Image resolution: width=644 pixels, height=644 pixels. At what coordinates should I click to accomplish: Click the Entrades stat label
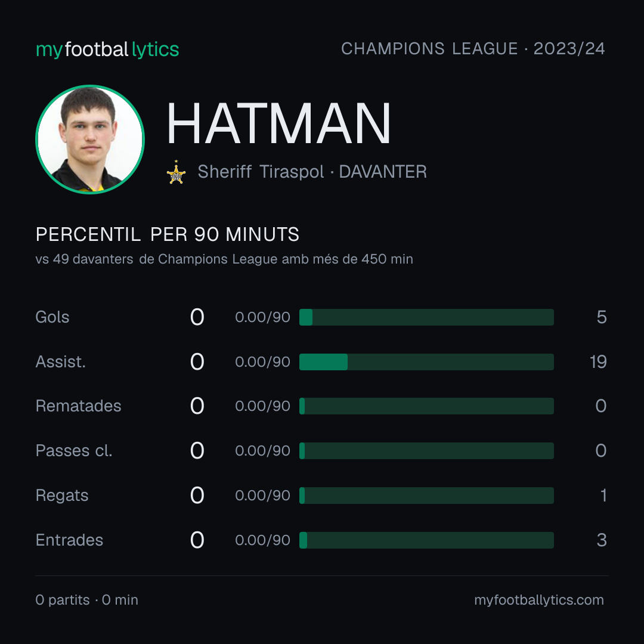point(69,540)
